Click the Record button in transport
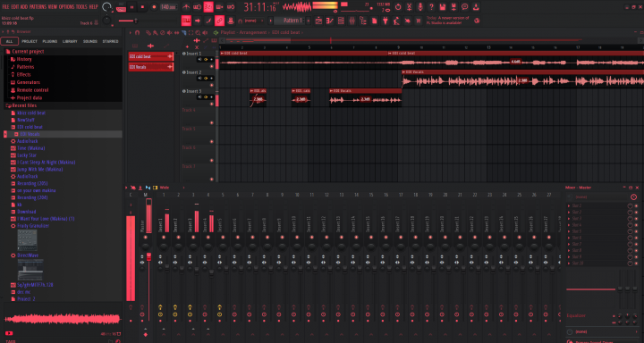The height and width of the screenshot is (343, 644). tap(154, 7)
